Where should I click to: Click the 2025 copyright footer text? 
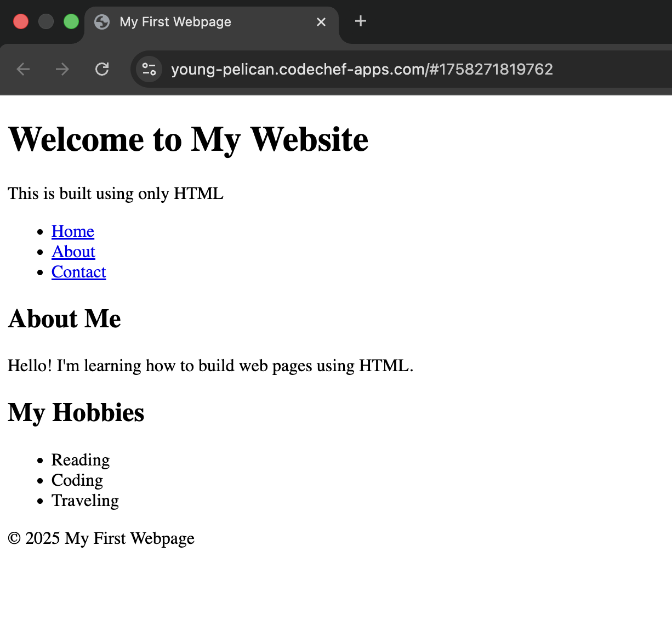click(101, 538)
